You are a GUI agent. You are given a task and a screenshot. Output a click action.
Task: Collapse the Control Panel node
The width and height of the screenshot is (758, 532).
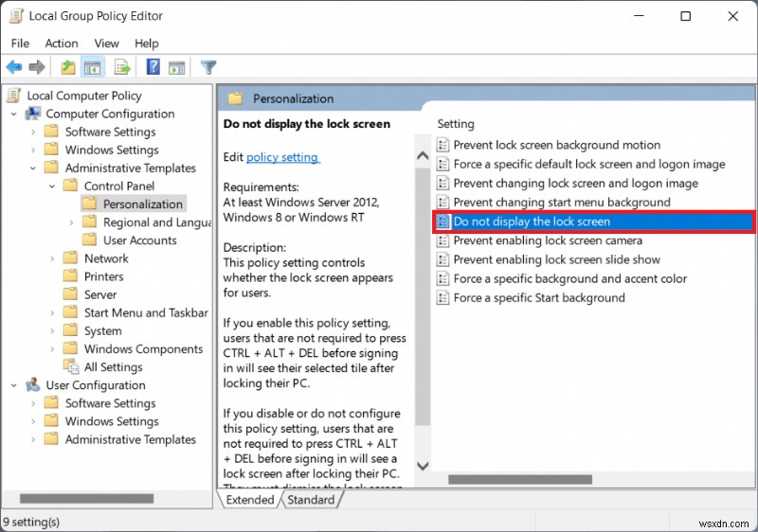[52, 186]
